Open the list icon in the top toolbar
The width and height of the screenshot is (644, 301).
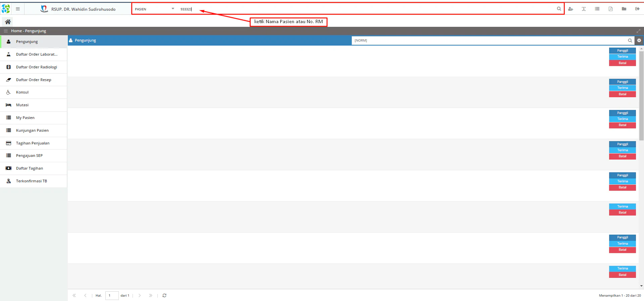coord(597,9)
